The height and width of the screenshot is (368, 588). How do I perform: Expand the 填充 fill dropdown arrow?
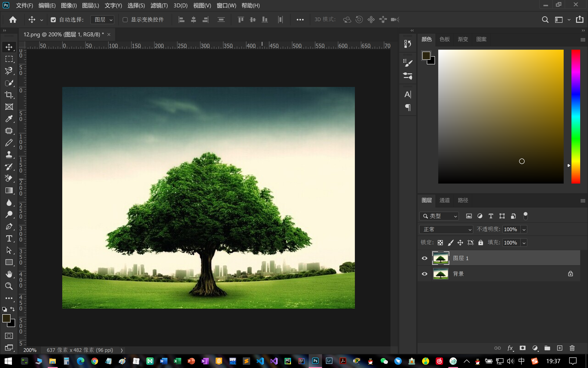(524, 243)
